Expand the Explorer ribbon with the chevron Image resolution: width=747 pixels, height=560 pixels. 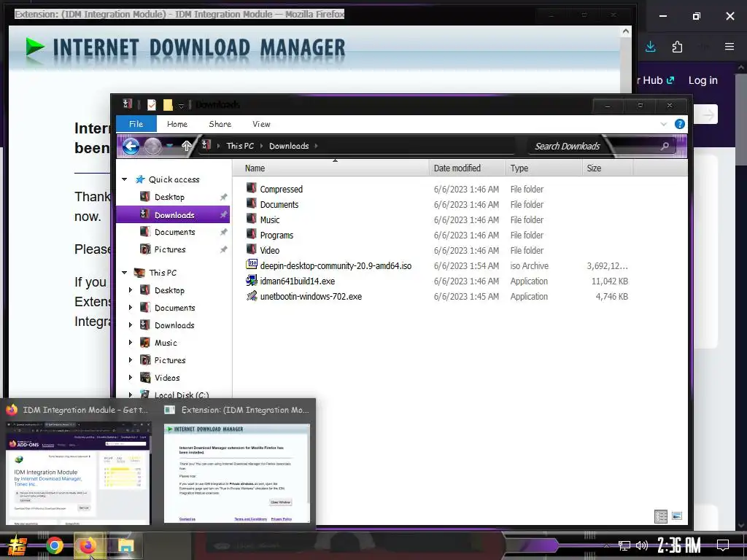[664, 124]
